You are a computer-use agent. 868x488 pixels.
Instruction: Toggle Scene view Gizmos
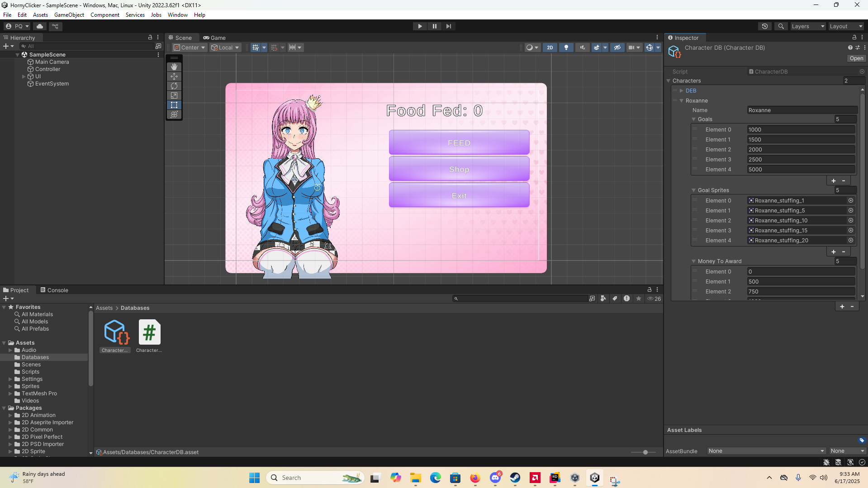(650, 47)
